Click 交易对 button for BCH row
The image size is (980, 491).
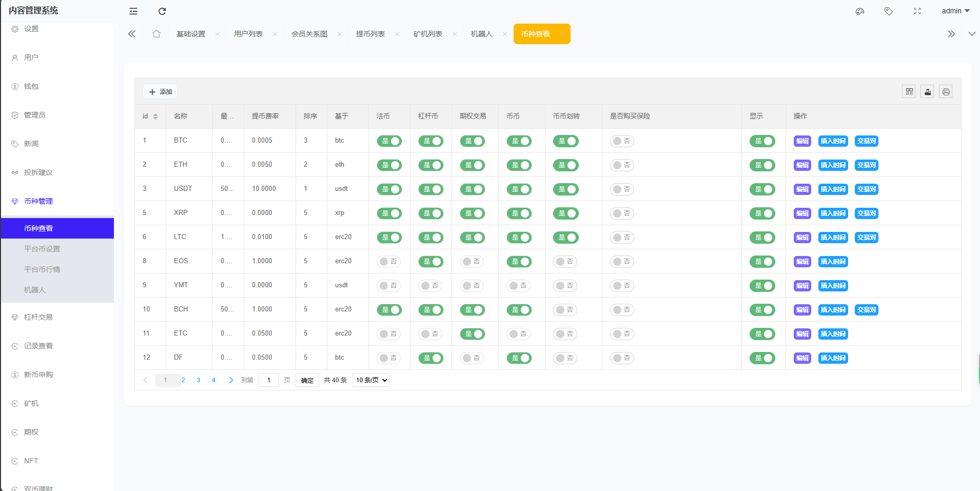click(x=867, y=310)
